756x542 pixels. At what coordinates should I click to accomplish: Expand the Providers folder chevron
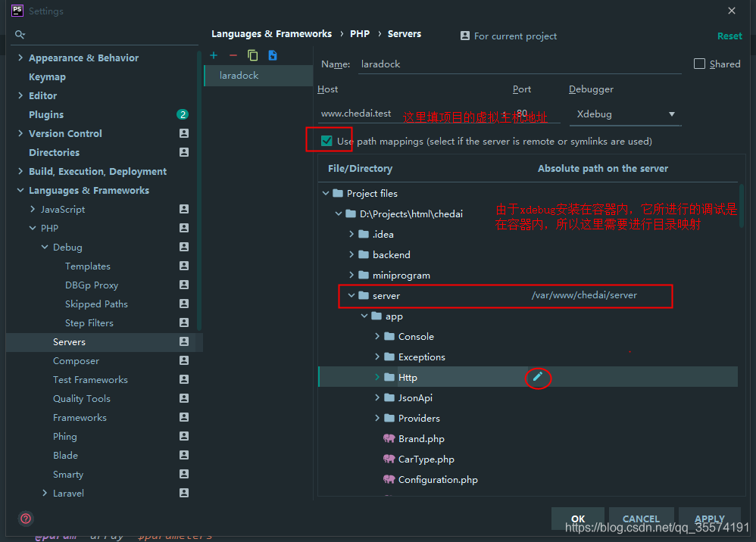point(377,418)
